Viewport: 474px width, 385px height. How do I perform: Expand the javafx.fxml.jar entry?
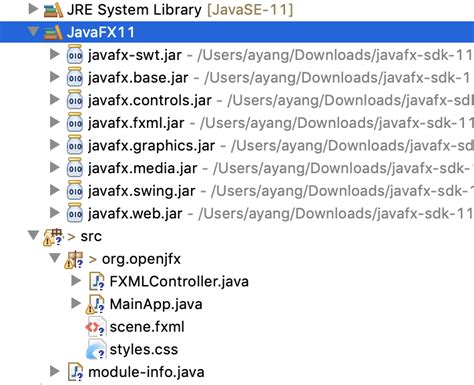(54, 122)
